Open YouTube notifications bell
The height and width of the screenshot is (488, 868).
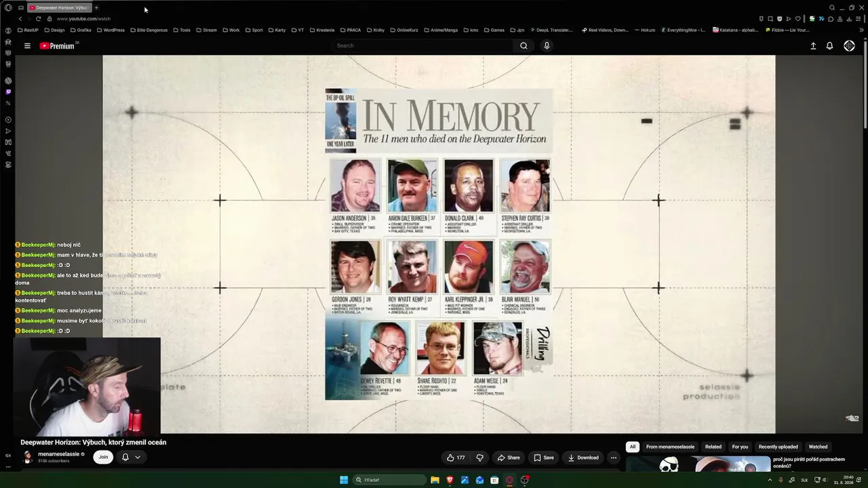(x=829, y=46)
